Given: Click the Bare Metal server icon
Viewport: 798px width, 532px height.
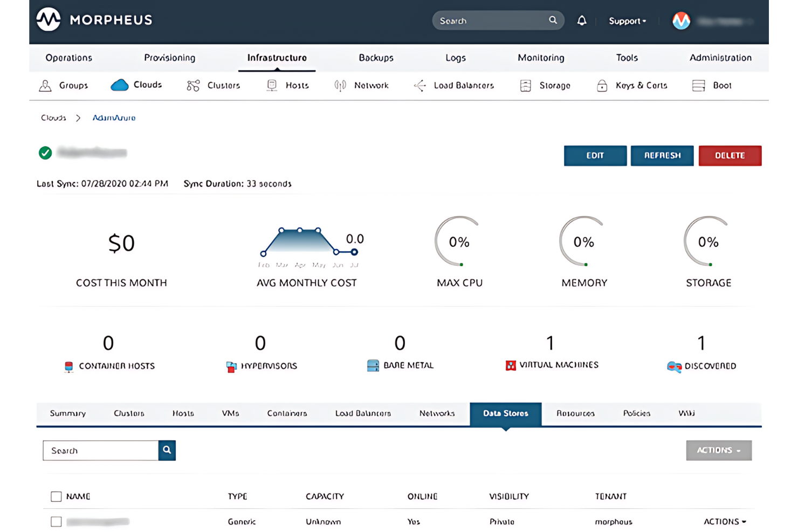Looking at the screenshot, I should pos(373,365).
